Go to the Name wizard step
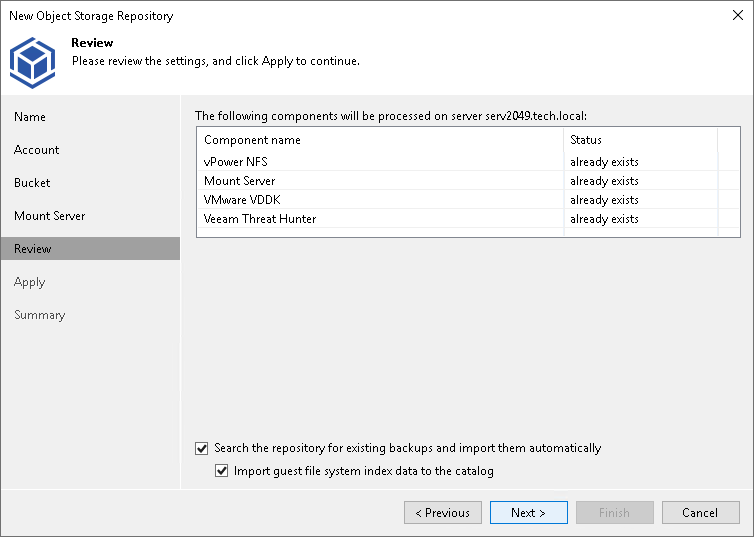The width and height of the screenshot is (754, 537). [30, 117]
